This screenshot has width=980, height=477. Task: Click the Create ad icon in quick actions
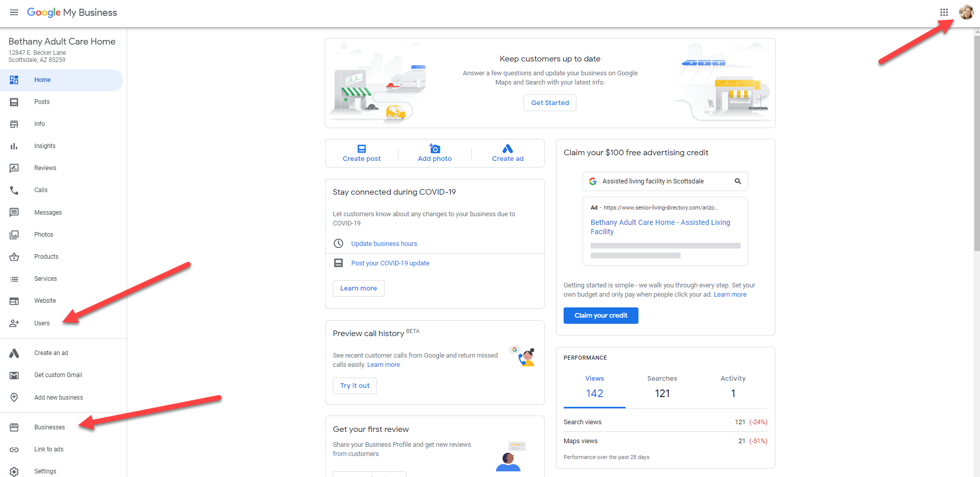coord(508,149)
